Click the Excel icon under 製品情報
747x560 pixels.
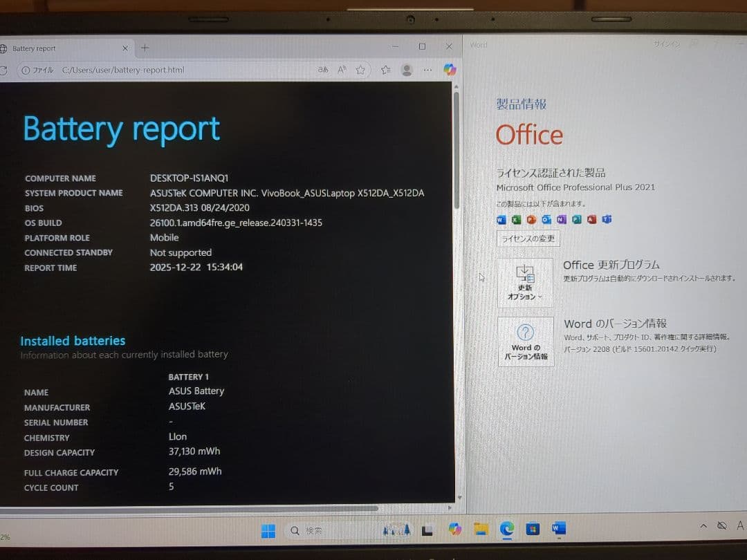pos(517,220)
